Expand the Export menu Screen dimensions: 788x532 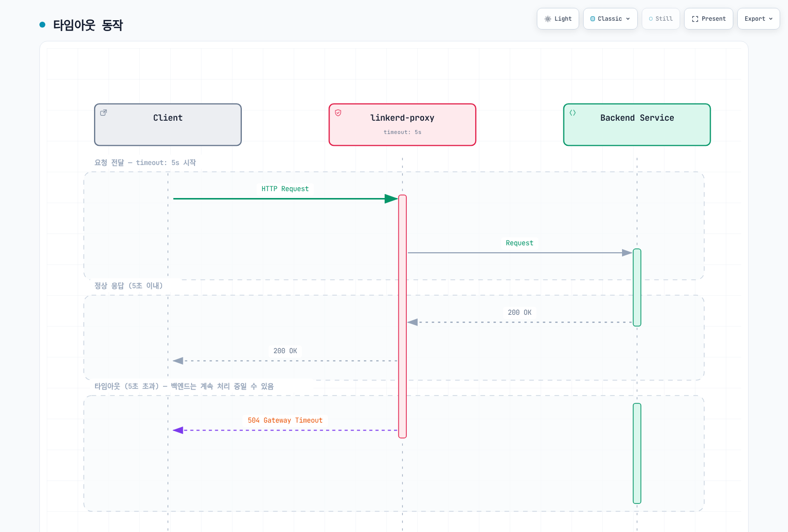click(758, 19)
